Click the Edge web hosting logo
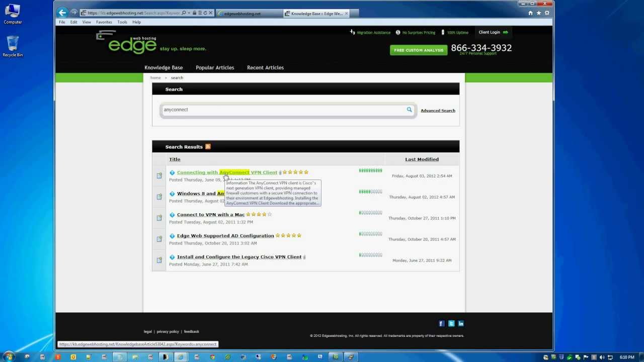Image resolution: width=644 pixels, height=362 pixels. [127, 43]
